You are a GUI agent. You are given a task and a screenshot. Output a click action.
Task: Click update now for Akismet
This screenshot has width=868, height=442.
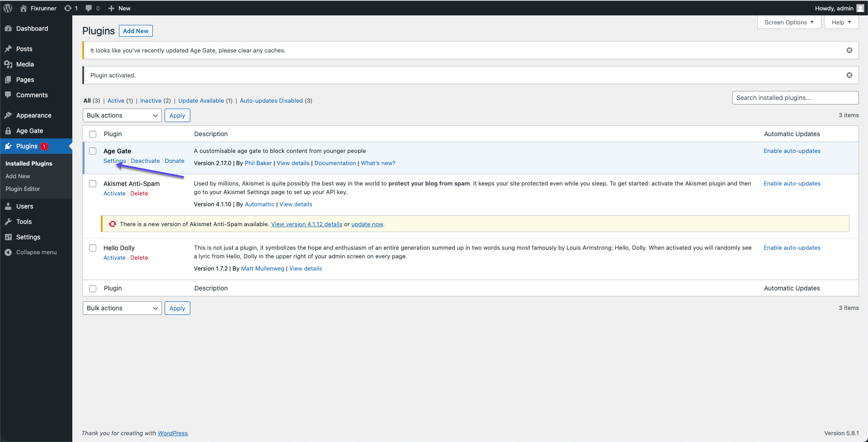367,224
